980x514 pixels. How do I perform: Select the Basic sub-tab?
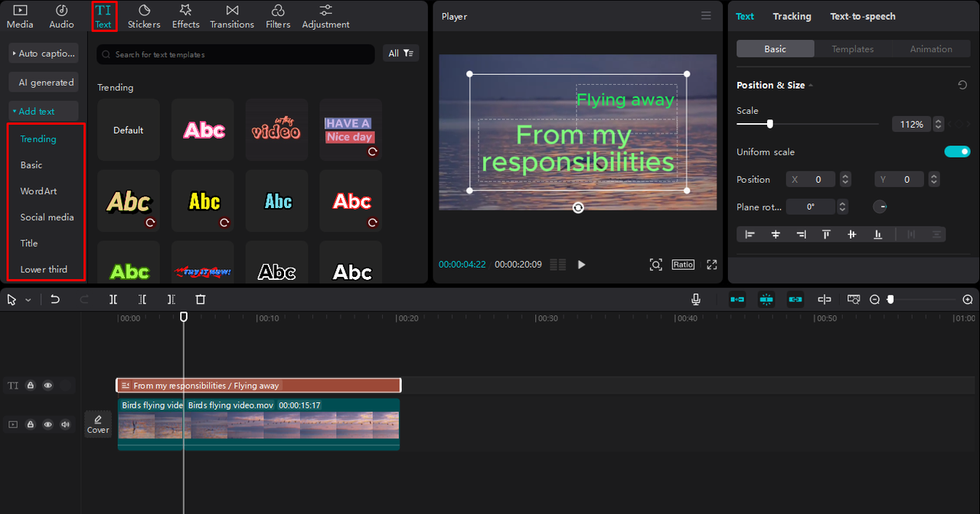(775, 49)
